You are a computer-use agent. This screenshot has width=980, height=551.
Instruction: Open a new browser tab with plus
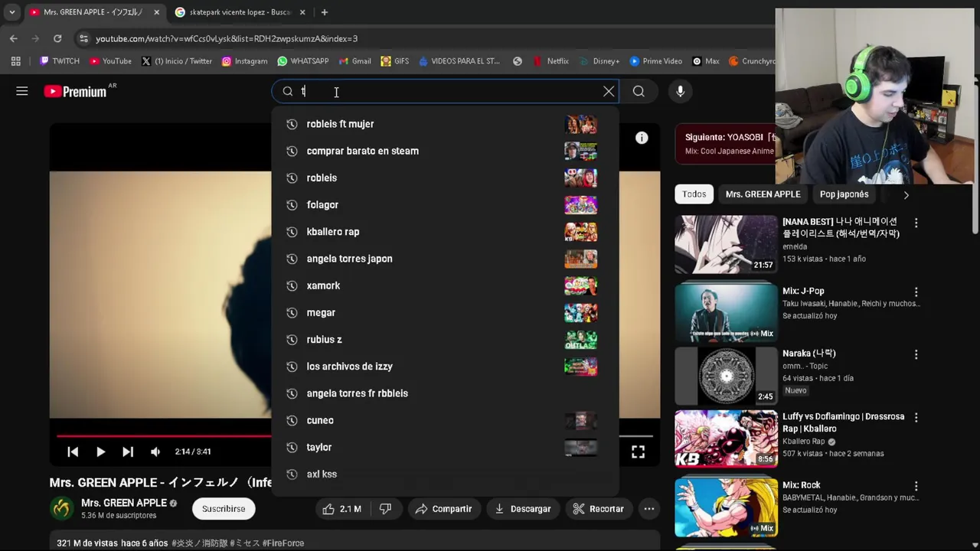pos(324,12)
